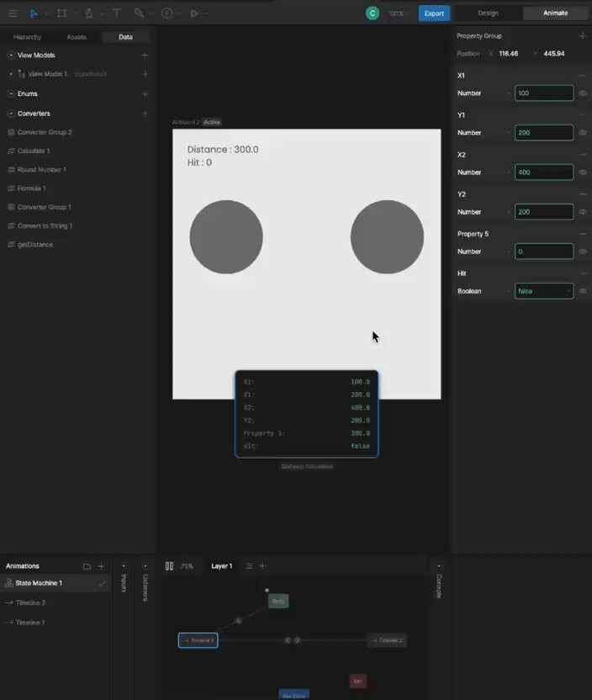Select Timeline 2 in Animations list

pos(30,602)
